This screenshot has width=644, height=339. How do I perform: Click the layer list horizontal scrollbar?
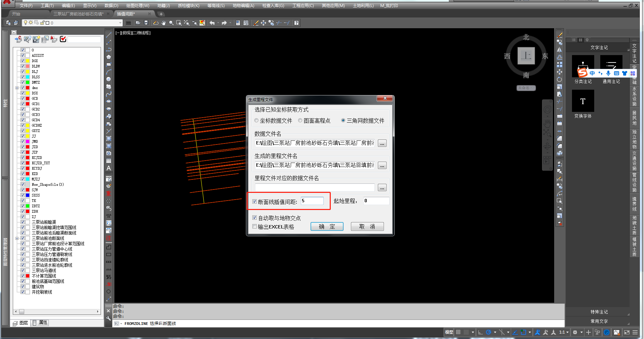point(57,311)
